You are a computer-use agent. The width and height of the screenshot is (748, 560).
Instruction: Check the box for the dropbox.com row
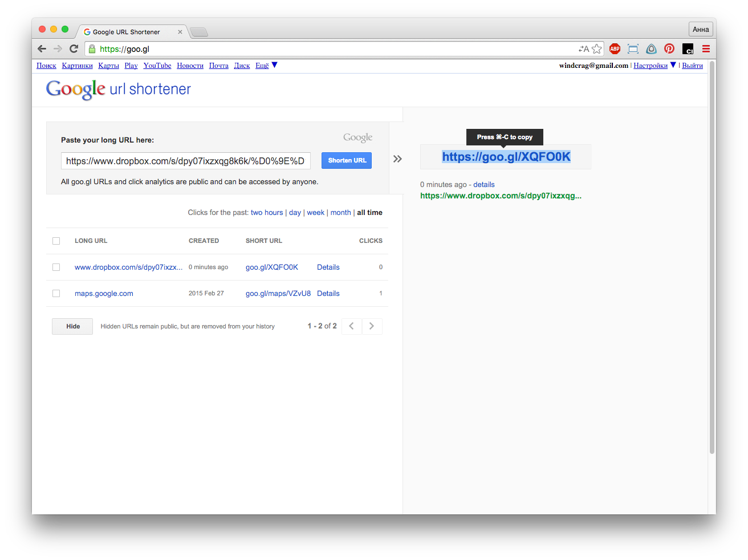point(56,267)
